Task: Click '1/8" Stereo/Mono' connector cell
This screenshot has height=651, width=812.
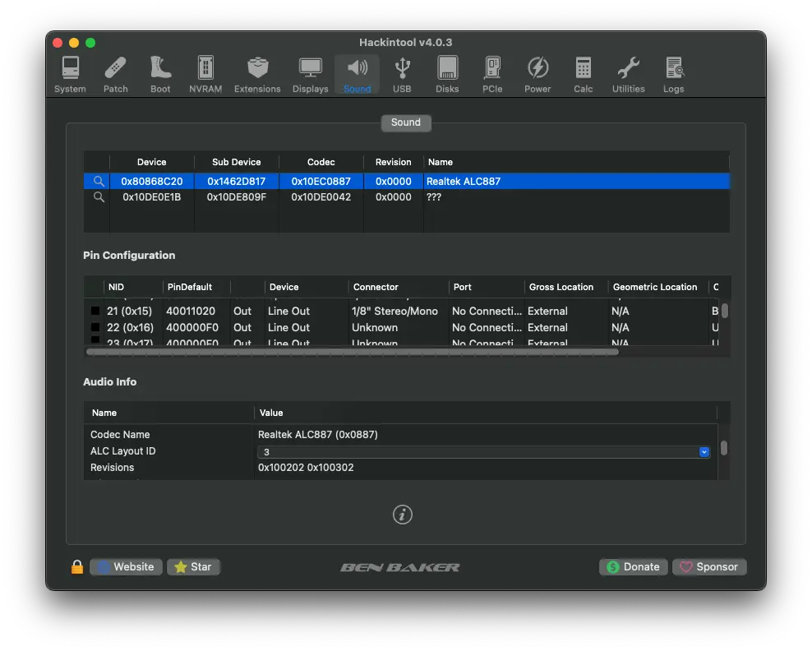Action: (x=394, y=312)
